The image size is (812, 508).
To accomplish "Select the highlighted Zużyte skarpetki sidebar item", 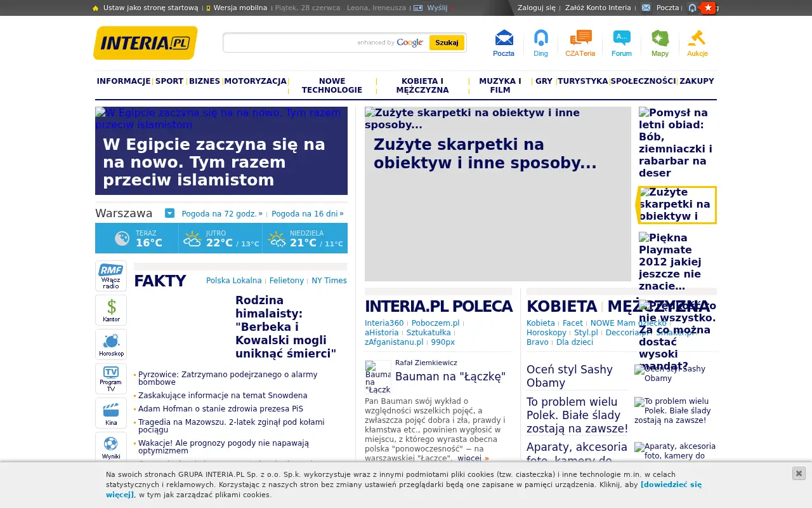I will point(677,204).
